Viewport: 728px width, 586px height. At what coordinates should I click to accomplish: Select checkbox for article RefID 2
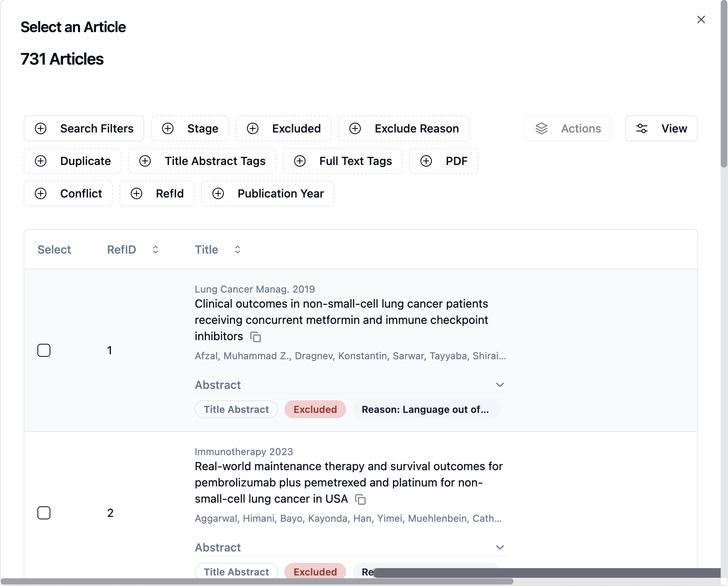(x=44, y=513)
